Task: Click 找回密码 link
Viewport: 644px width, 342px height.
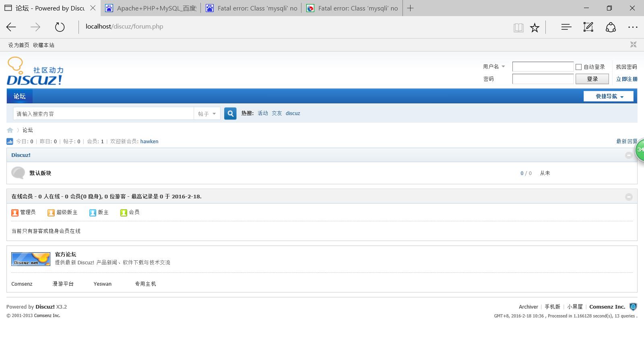Action: (x=626, y=67)
